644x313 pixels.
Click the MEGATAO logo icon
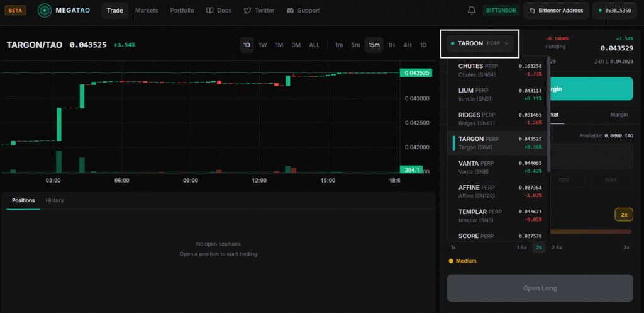coord(45,11)
